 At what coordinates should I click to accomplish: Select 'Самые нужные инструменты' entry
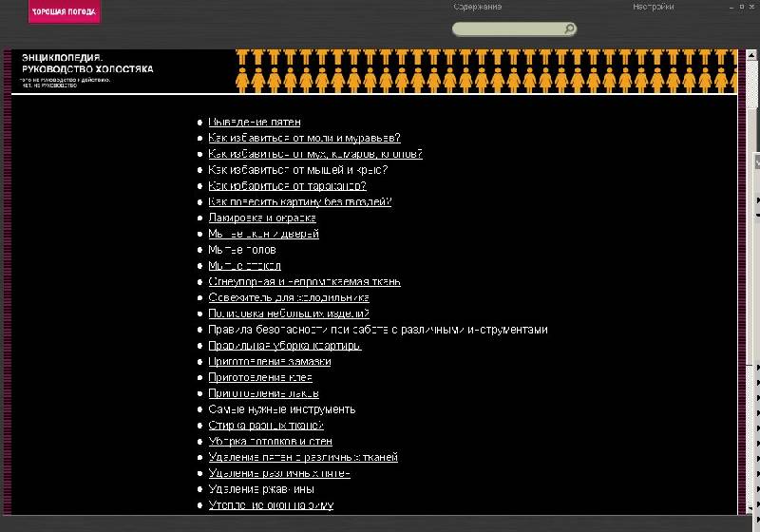(x=281, y=409)
